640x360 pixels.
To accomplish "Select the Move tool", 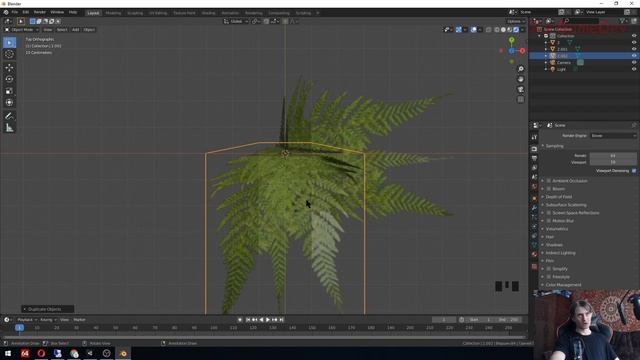I will pos(9,68).
